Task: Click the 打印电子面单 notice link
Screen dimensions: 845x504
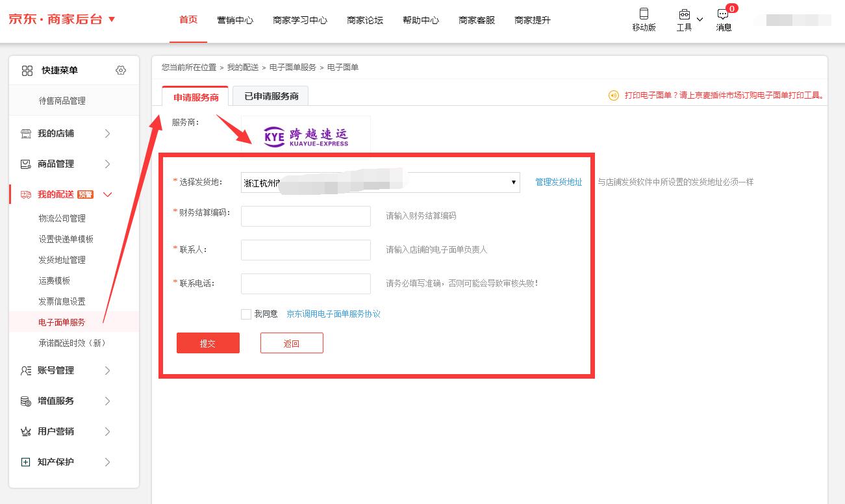Action: point(724,95)
